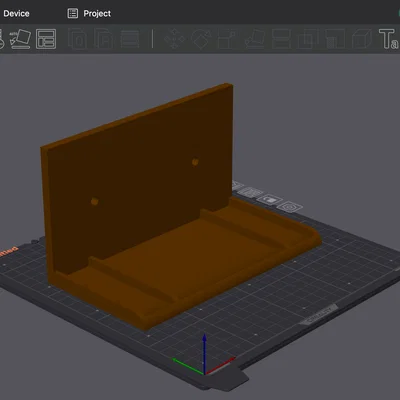Open the Mesh Boolean tool

tap(308, 39)
